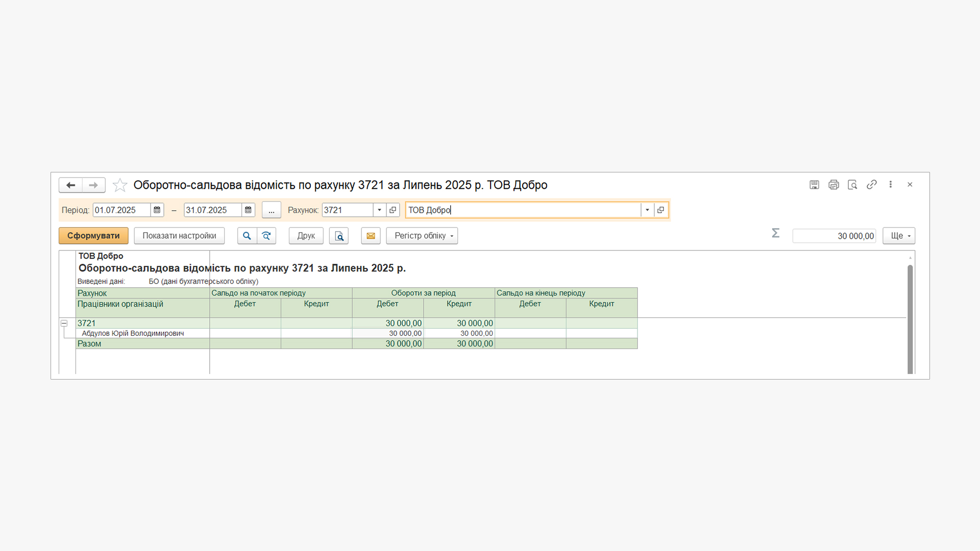Expand the organization ТОВ Добро dropdown

click(x=647, y=210)
